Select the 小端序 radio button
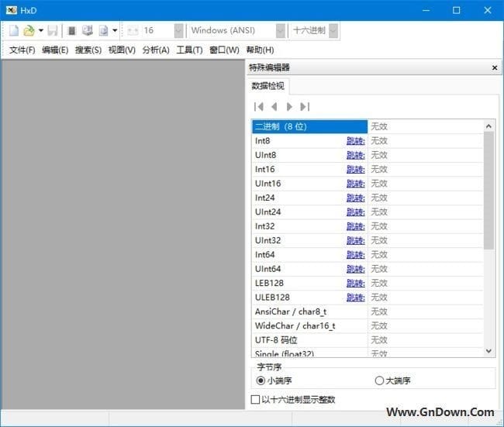The image size is (504, 427). [x=261, y=381]
